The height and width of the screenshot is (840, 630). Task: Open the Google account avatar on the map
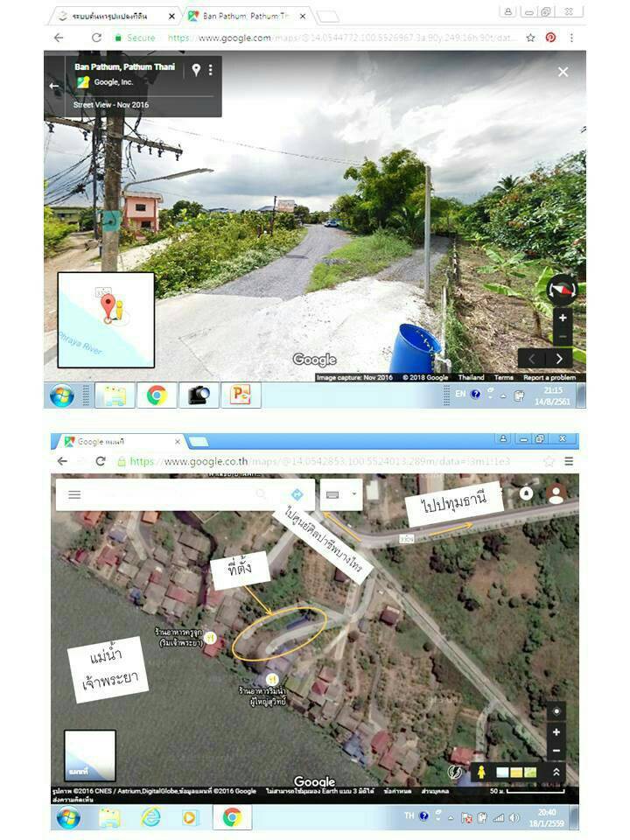click(556, 493)
